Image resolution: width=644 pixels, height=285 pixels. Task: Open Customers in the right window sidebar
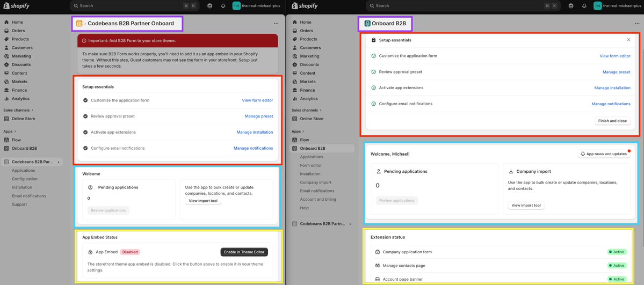310,48
